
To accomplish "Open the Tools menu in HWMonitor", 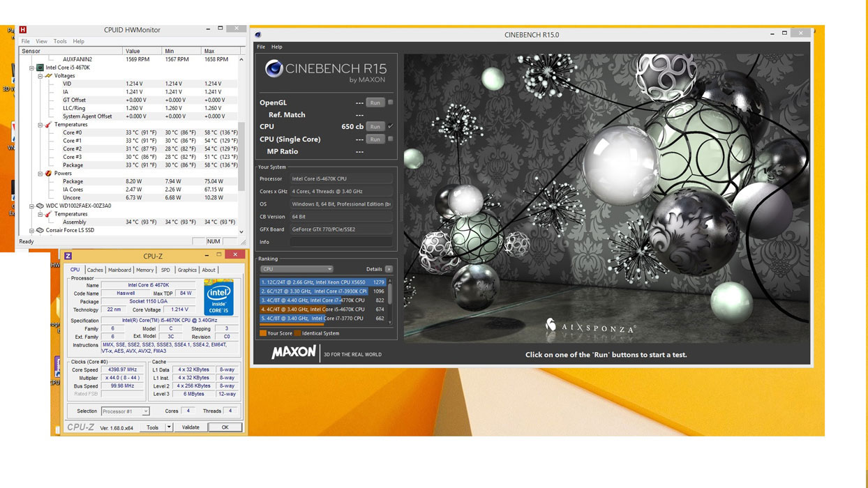I will coord(60,42).
